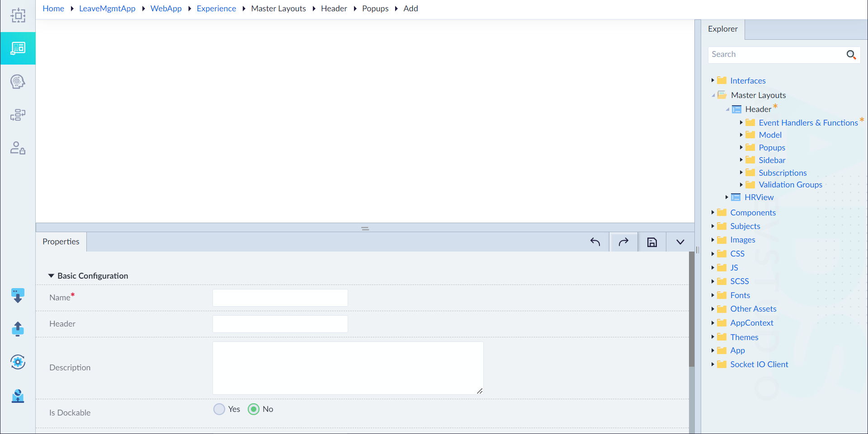Screen dimensions: 868x434
Task: Expand the Popups folder arrow
Action: [741, 147]
